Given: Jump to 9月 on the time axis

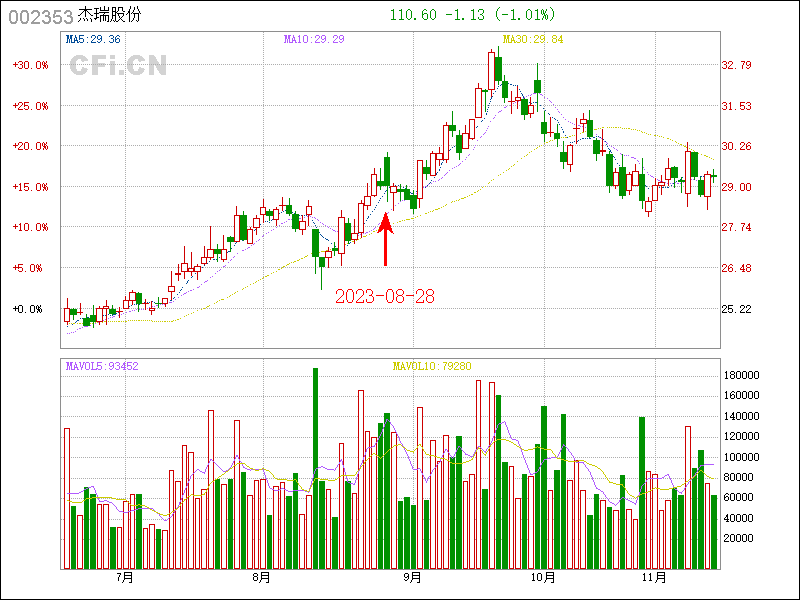Looking at the screenshot, I should click(411, 577).
